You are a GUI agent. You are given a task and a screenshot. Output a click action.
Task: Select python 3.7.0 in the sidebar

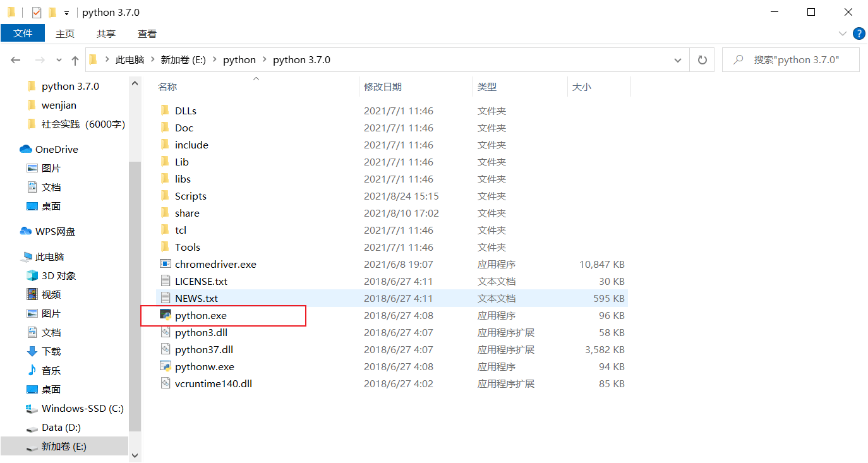tap(70, 86)
